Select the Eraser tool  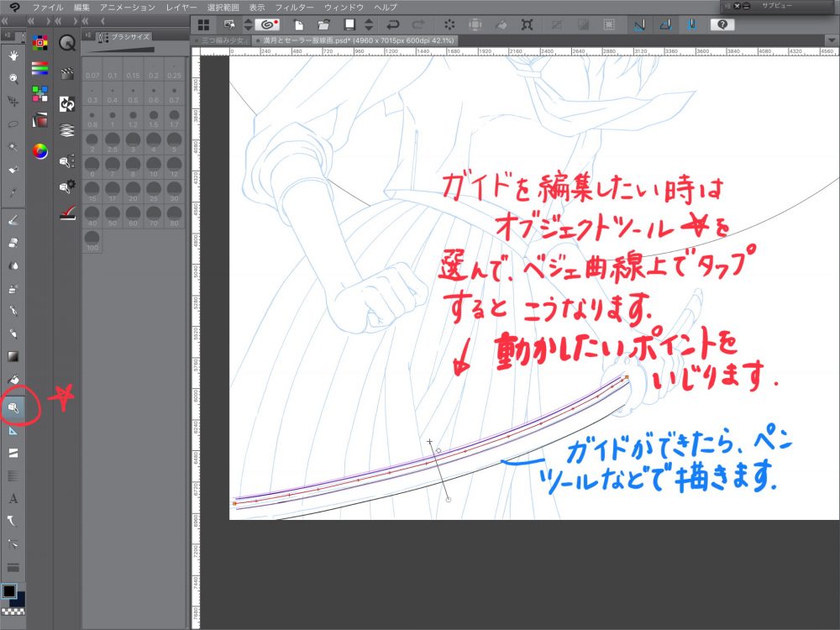tap(13, 242)
